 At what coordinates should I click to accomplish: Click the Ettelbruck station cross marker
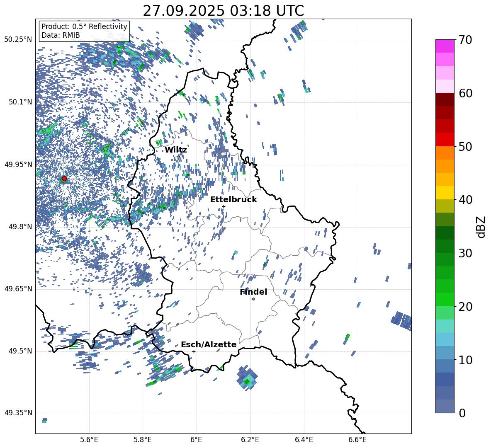coord(224,206)
